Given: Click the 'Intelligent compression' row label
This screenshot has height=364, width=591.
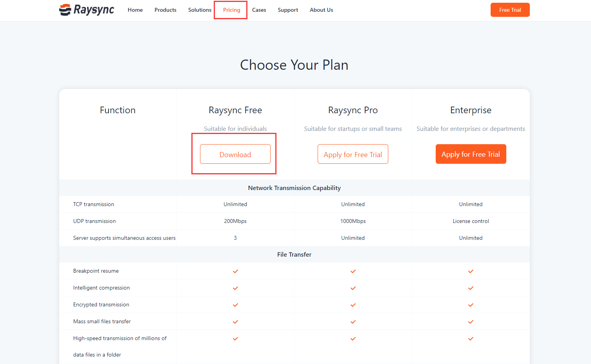Looking at the screenshot, I should click(x=102, y=288).
